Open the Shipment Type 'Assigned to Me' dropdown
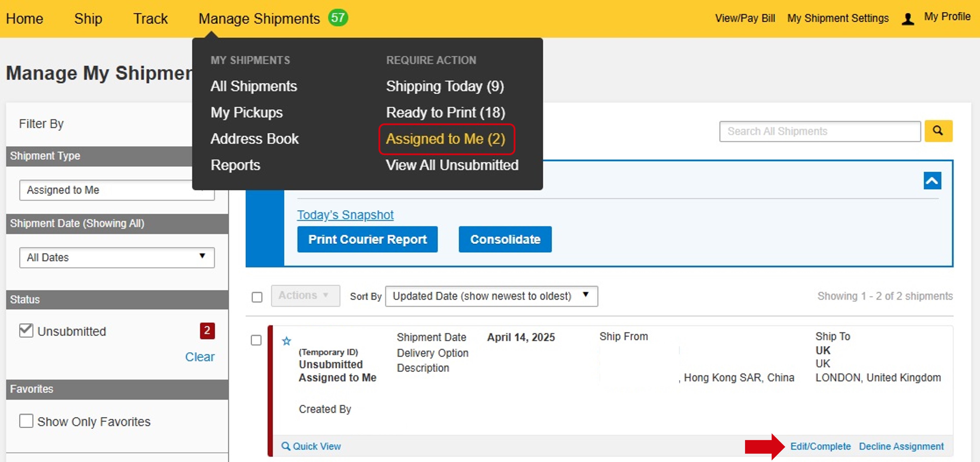The image size is (980, 462). pos(117,190)
